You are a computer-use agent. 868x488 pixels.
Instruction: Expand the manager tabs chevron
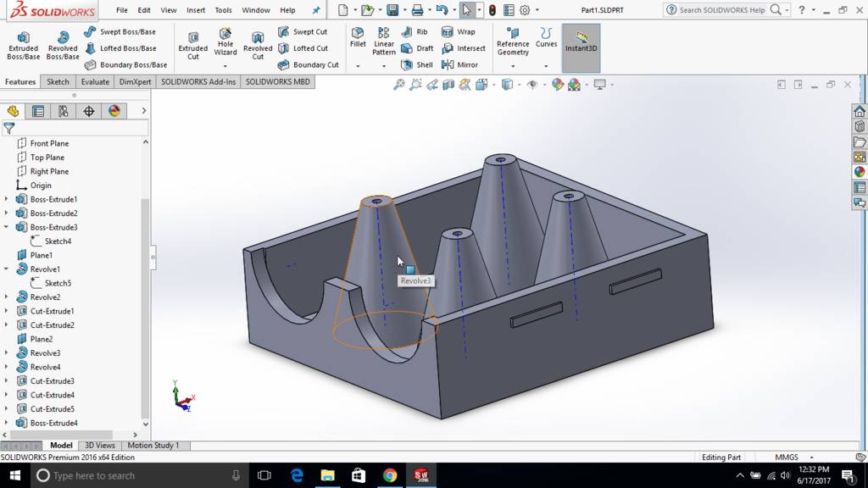[x=144, y=111]
